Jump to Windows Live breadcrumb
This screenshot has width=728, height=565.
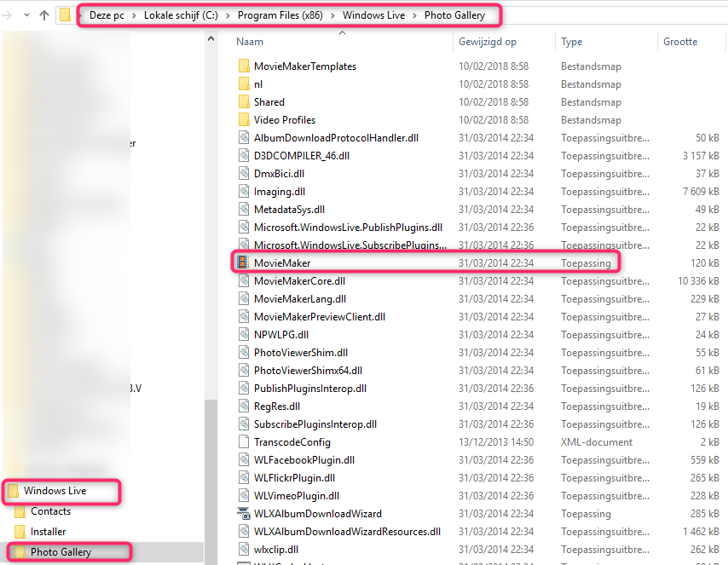point(373,15)
